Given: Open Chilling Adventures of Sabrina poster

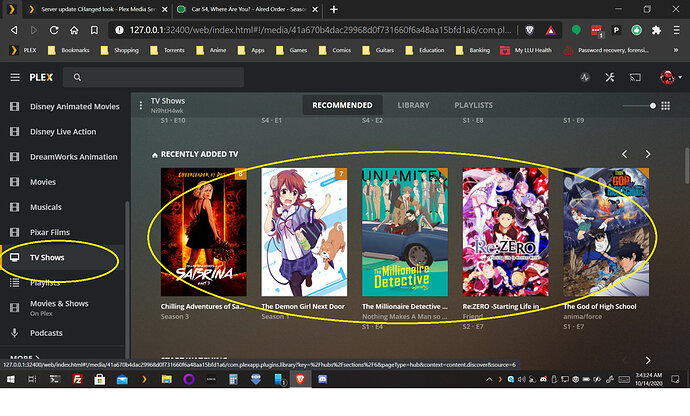Looking at the screenshot, I should tap(204, 232).
